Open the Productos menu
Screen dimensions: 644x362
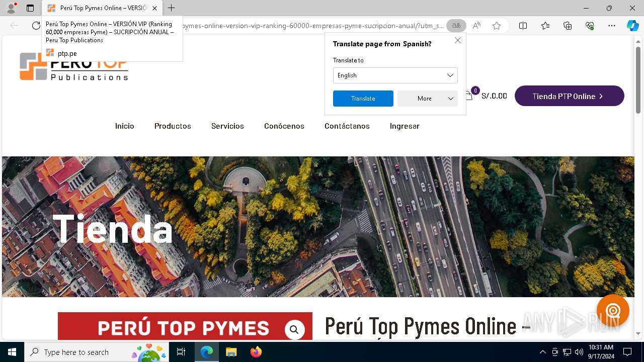(173, 126)
